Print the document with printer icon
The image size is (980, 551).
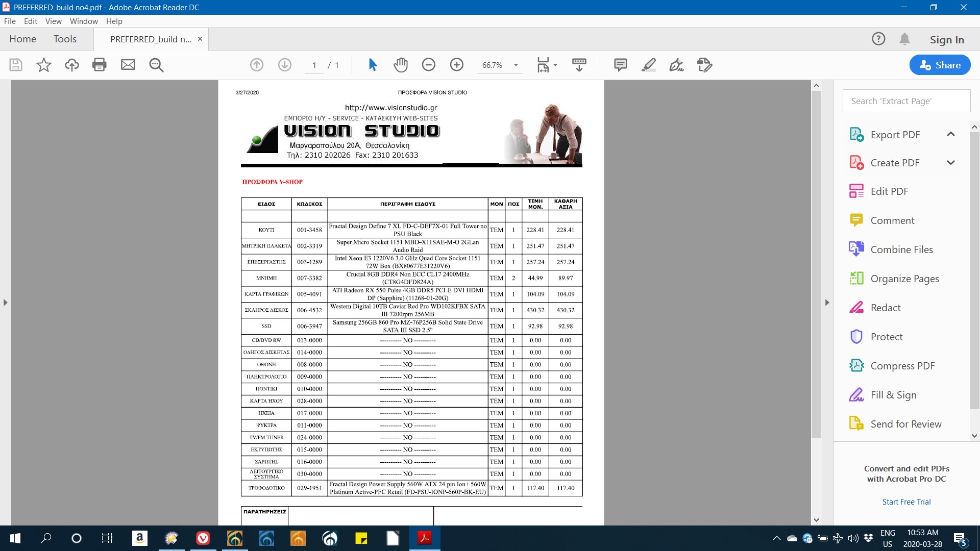[x=100, y=65]
